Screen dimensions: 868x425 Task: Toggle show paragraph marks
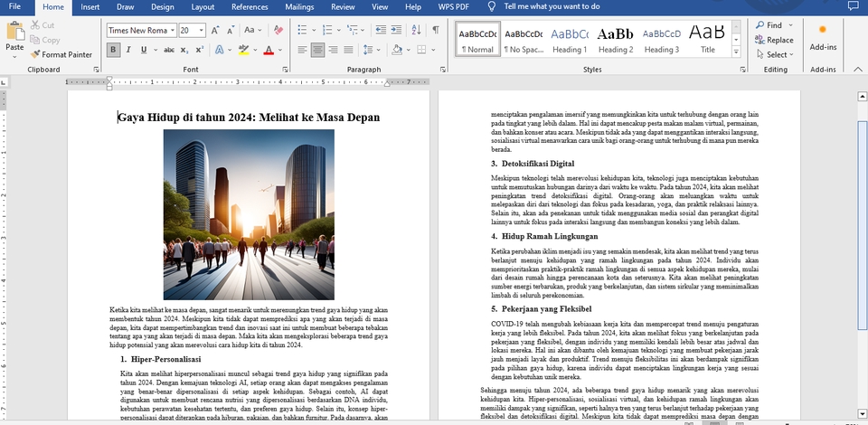point(436,30)
